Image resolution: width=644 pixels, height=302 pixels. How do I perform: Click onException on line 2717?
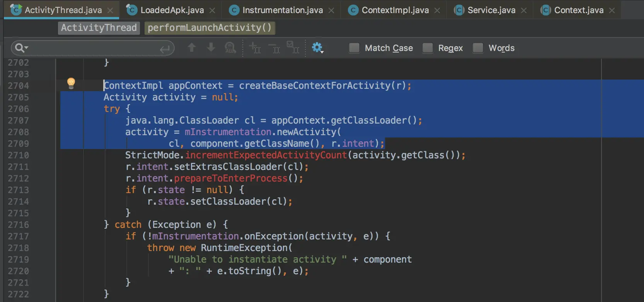(x=274, y=236)
